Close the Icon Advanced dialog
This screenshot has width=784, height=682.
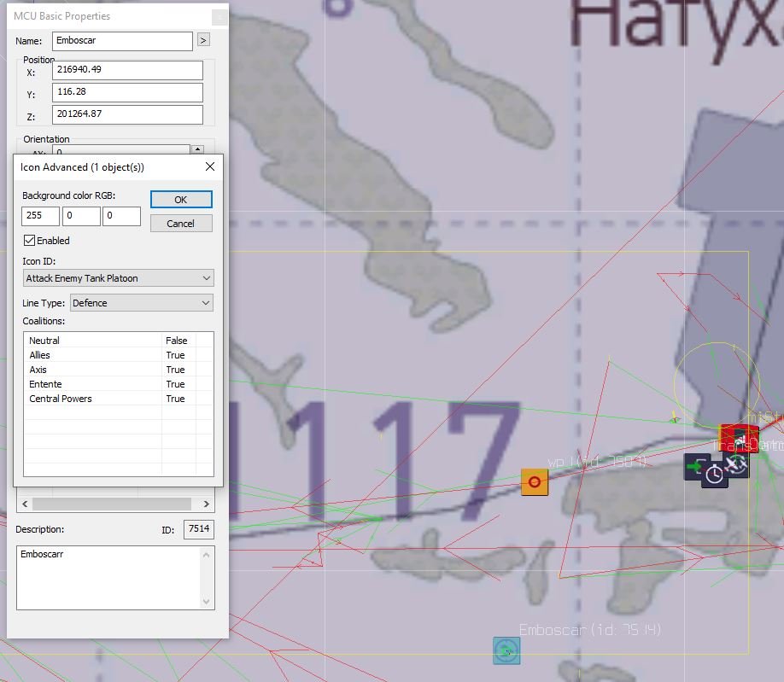click(x=209, y=167)
